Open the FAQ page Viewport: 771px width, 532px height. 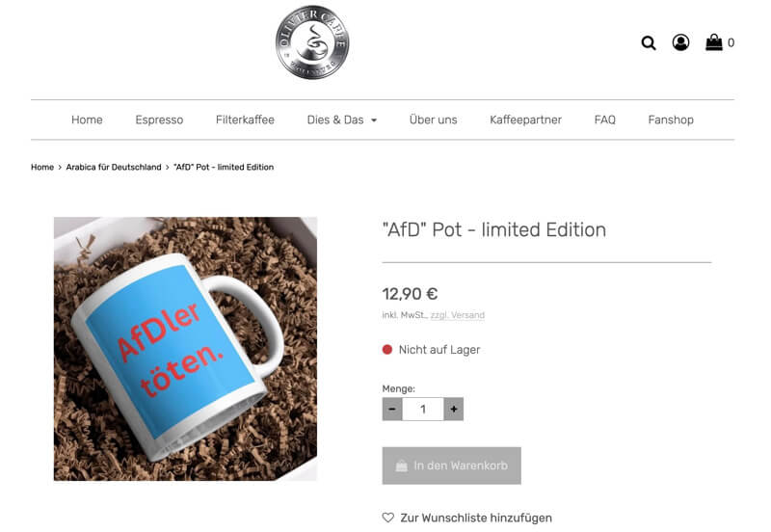tap(605, 120)
